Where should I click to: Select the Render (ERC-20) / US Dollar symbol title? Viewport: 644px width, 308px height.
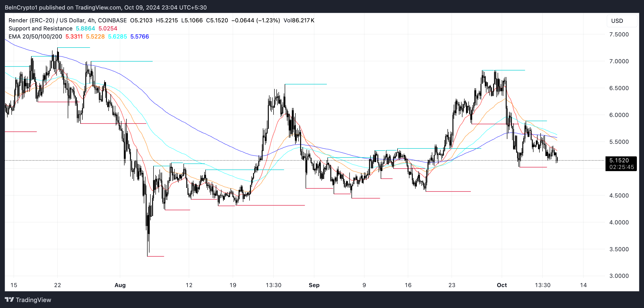(x=67, y=20)
